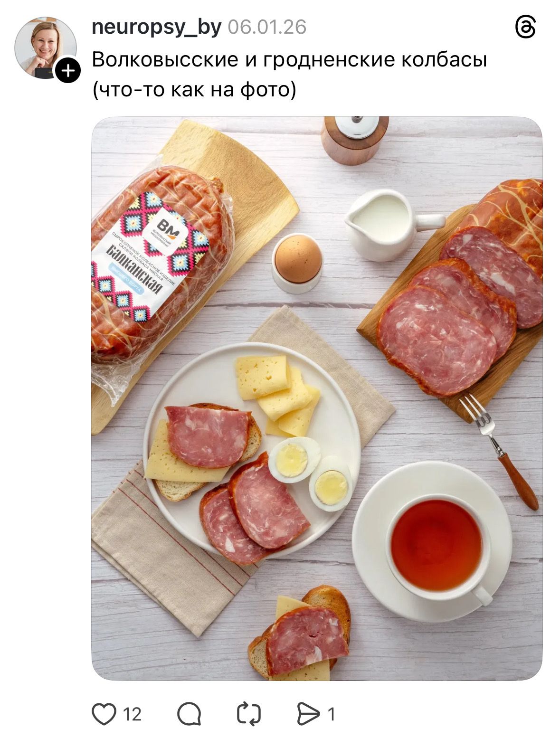Repost this thread using the arrows icon
This screenshot has height=738, width=560.
249,714
